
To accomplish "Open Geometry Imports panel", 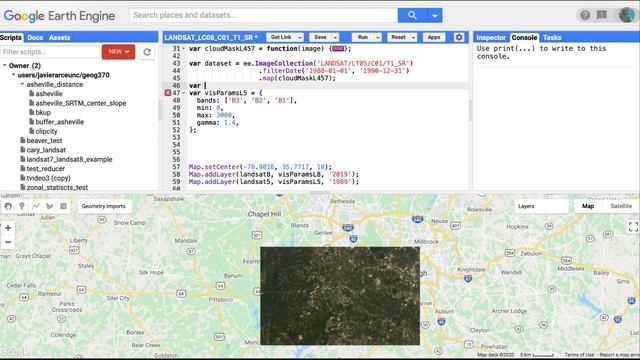I will [104, 206].
